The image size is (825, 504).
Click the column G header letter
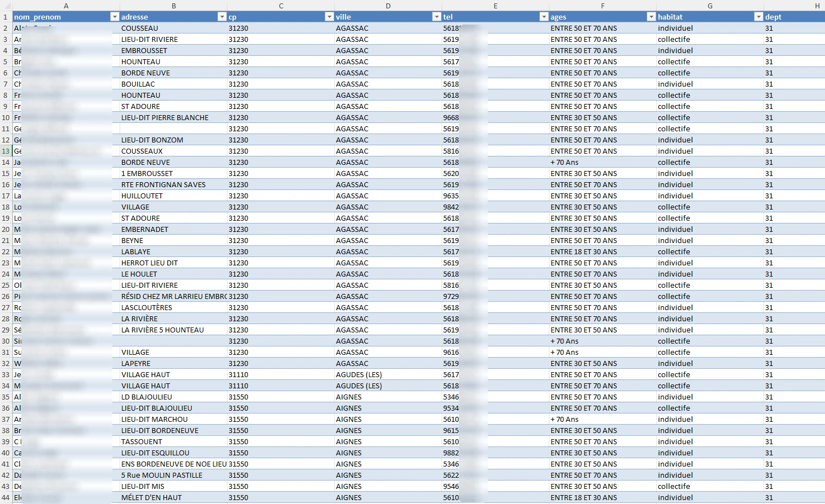click(710, 6)
